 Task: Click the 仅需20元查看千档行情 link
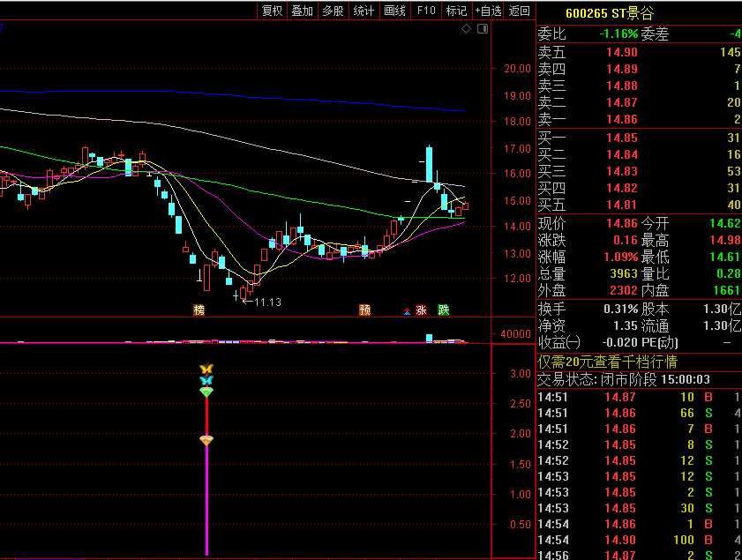tap(607, 362)
